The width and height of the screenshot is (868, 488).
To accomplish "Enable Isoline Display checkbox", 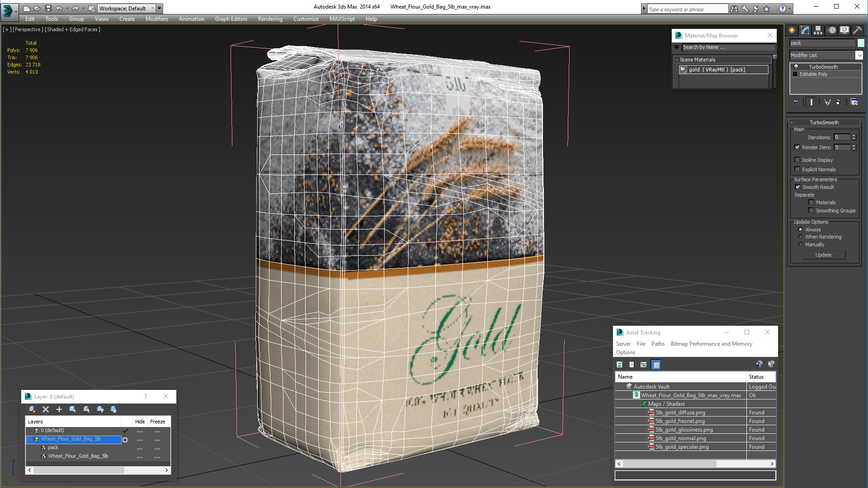I will click(x=797, y=160).
